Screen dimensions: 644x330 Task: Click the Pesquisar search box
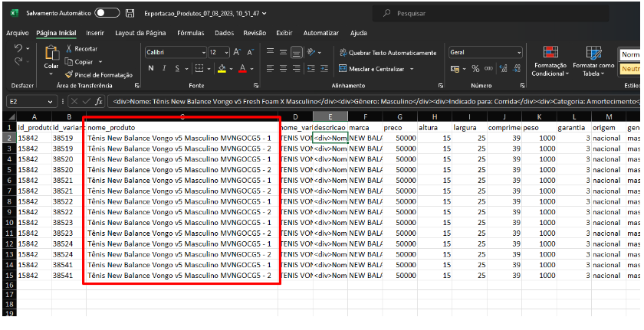coord(491,14)
